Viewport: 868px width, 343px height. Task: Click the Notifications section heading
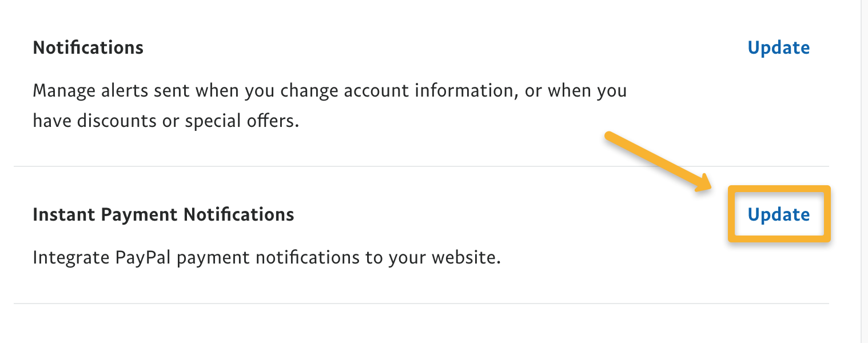click(x=88, y=47)
